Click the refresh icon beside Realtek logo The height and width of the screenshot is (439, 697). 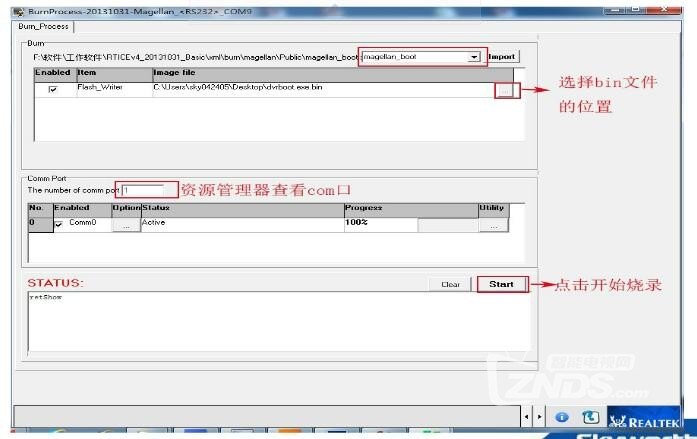pos(590,415)
